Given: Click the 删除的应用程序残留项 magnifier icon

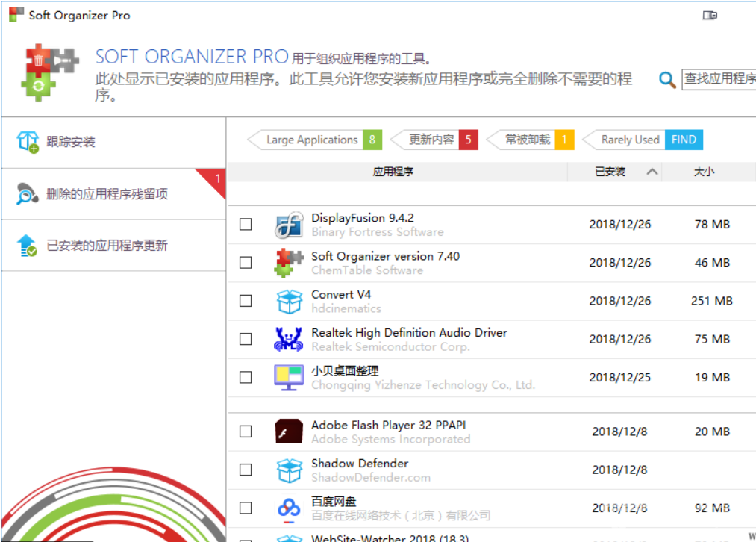Looking at the screenshot, I should (28, 194).
